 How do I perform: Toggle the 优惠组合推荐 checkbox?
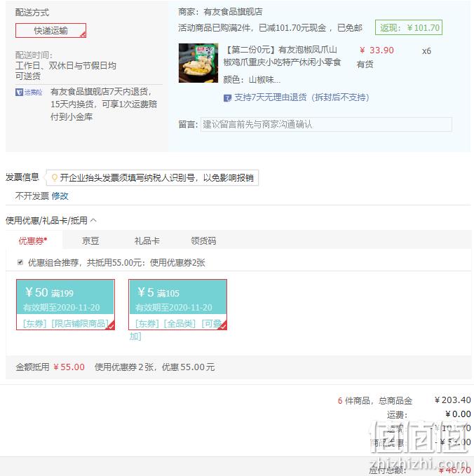tap(20, 262)
